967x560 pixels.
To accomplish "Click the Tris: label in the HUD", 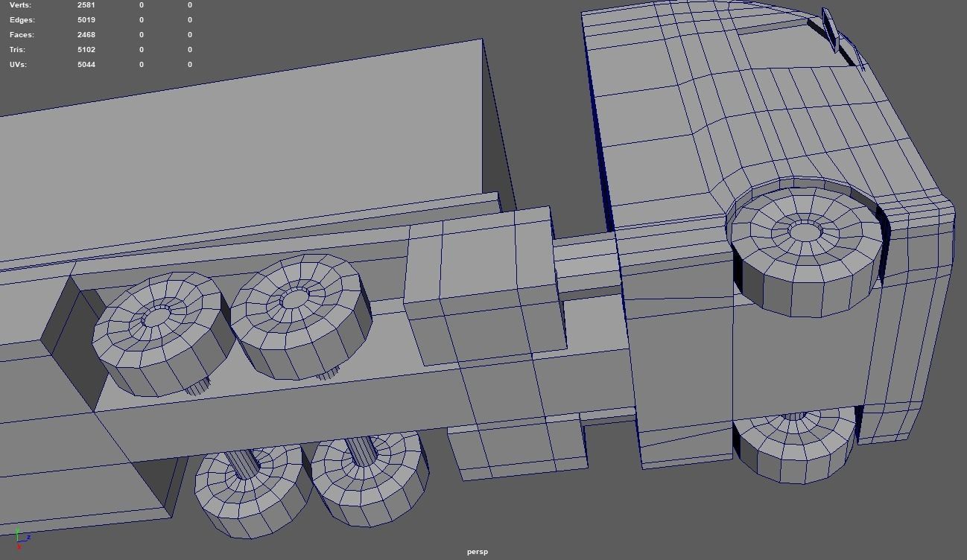I will (17, 50).
